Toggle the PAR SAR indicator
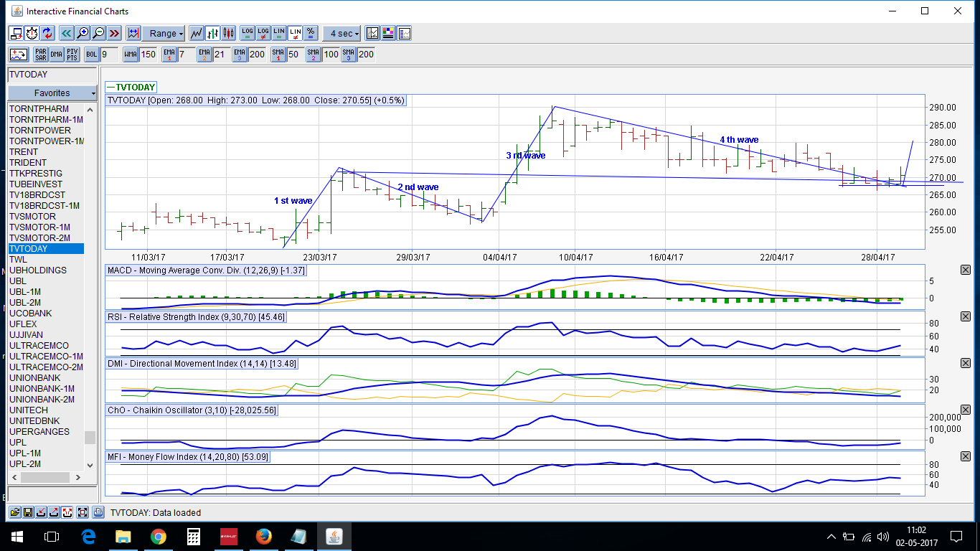 [x=41, y=55]
